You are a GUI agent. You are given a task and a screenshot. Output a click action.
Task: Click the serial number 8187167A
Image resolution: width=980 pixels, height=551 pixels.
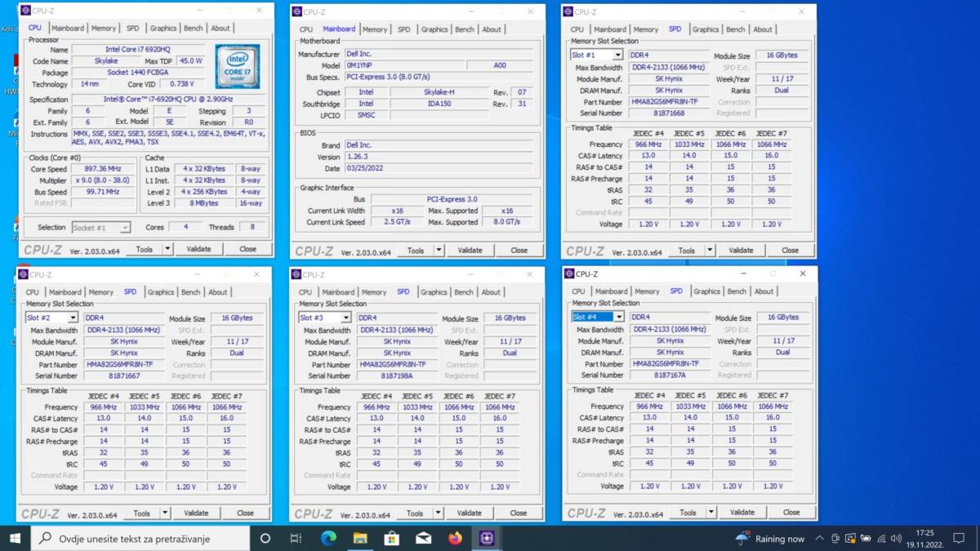tap(670, 375)
